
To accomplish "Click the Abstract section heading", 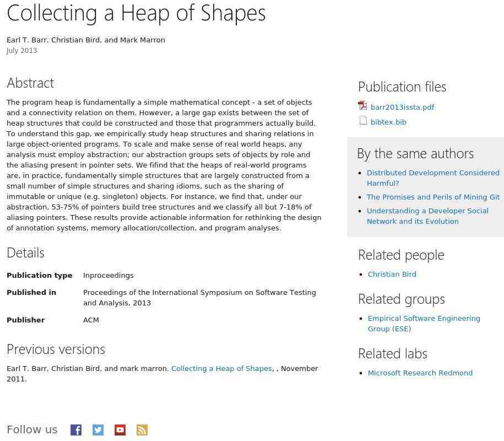I will pyautogui.click(x=30, y=83).
